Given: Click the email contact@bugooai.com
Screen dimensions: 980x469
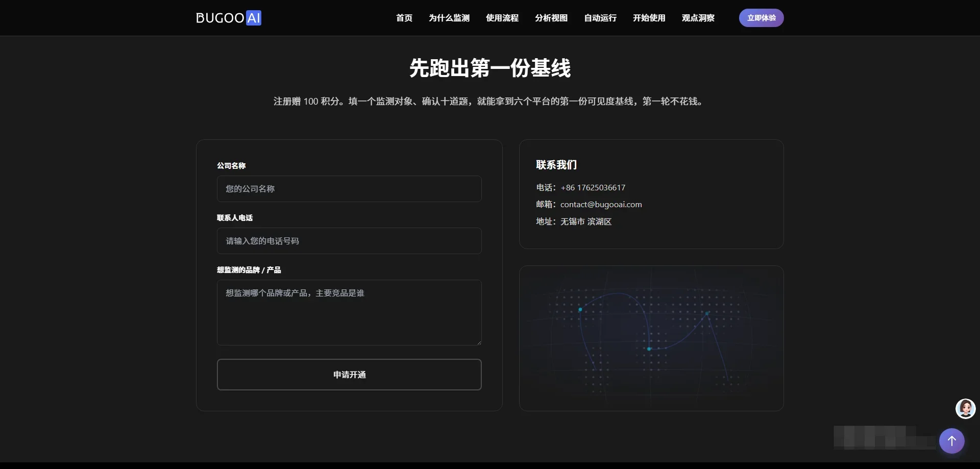Looking at the screenshot, I should (x=601, y=204).
